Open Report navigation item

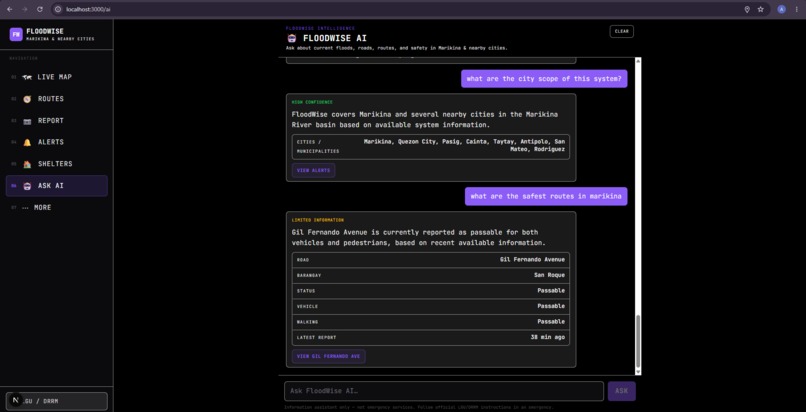point(57,121)
